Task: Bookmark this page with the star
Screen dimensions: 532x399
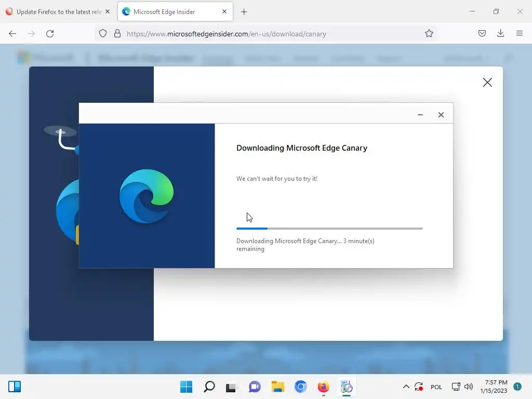Action: (429, 34)
